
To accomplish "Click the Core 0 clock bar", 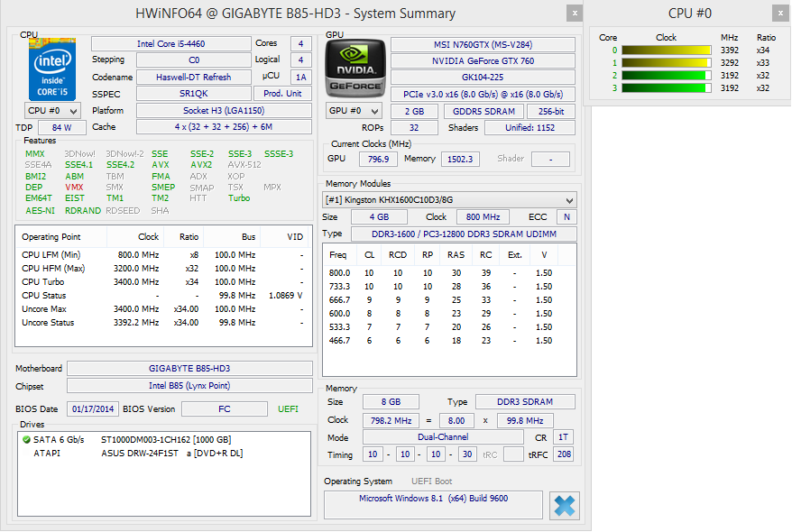I will pos(667,50).
